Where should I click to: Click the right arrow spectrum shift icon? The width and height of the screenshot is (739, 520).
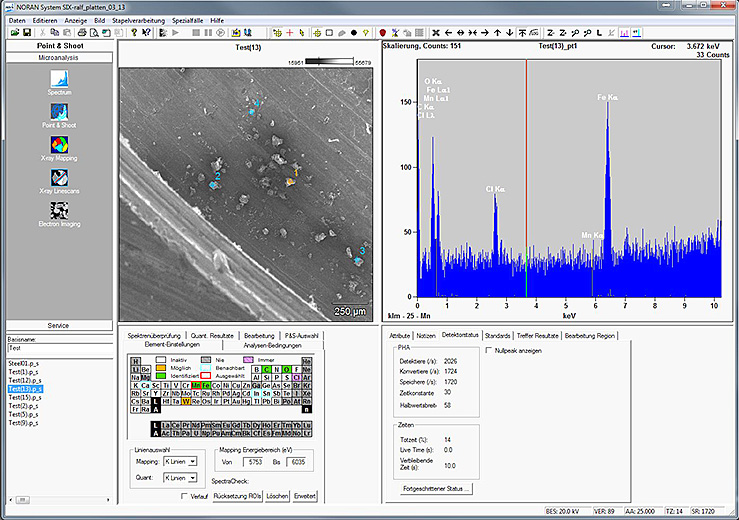pyautogui.click(x=484, y=33)
